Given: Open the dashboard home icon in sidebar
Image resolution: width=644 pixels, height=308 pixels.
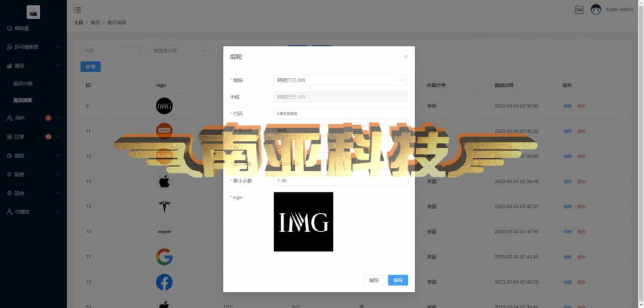Looking at the screenshot, I should pyautogui.click(x=9, y=28).
